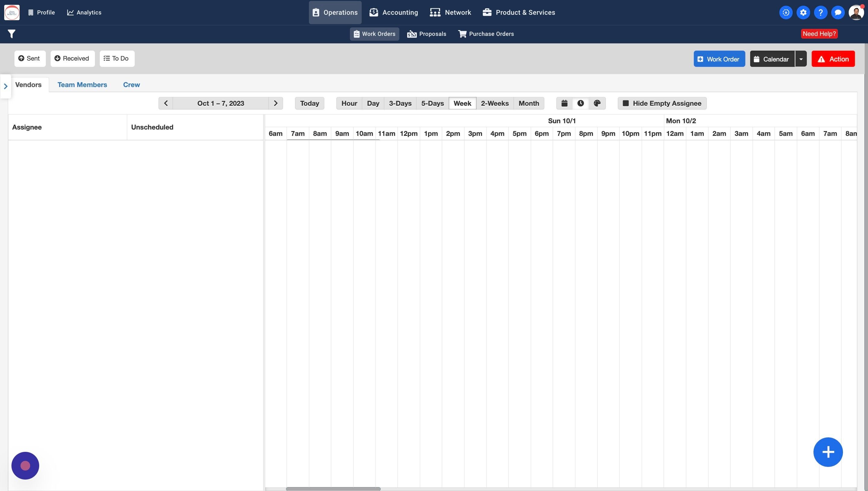This screenshot has height=491, width=868.
Task: Open the user profile avatar
Action: point(856,12)
